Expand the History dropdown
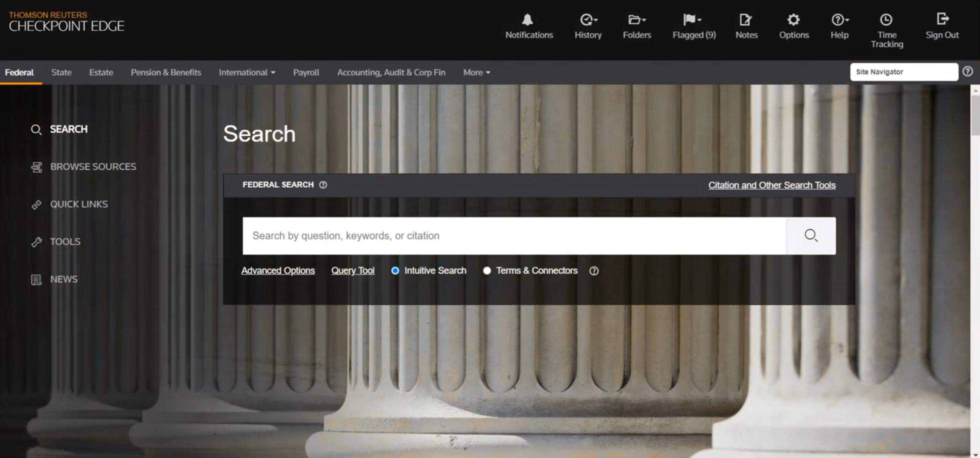980x458 pixels. pyautogui.click(x=588, y=20)
